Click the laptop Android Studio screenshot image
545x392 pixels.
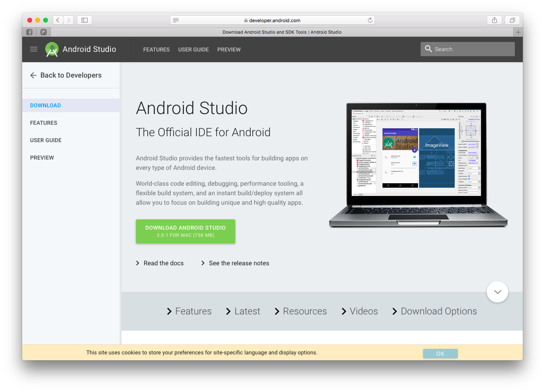418,165
